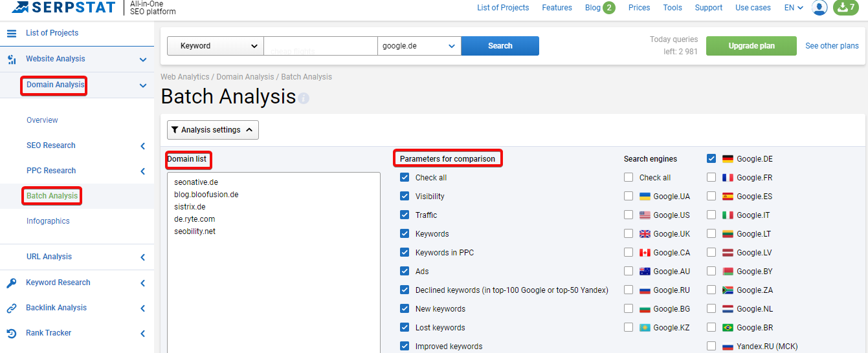Click the green Upgrade plan button
This screenshot has height=353, width=868.
point(751,46)
